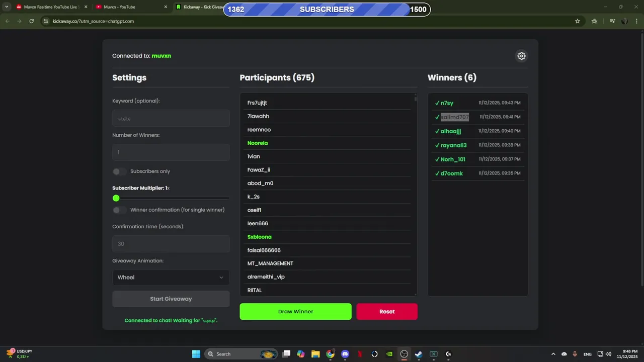This screenshot has height=362, width=644.
Task: Click the browser forward arrow
Action: (x=19, y=21)
